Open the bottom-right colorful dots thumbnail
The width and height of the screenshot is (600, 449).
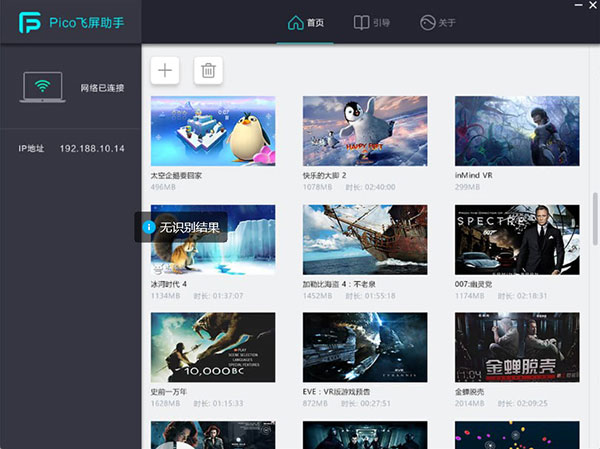point(517,435)
